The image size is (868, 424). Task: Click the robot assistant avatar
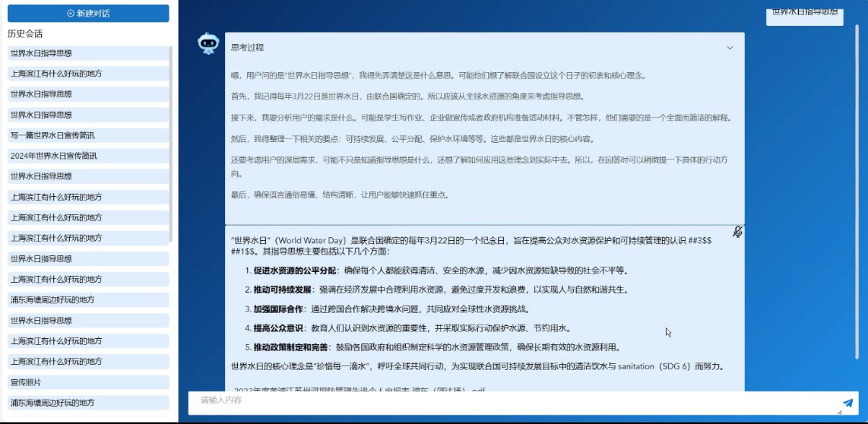click(x=208, y=44)
